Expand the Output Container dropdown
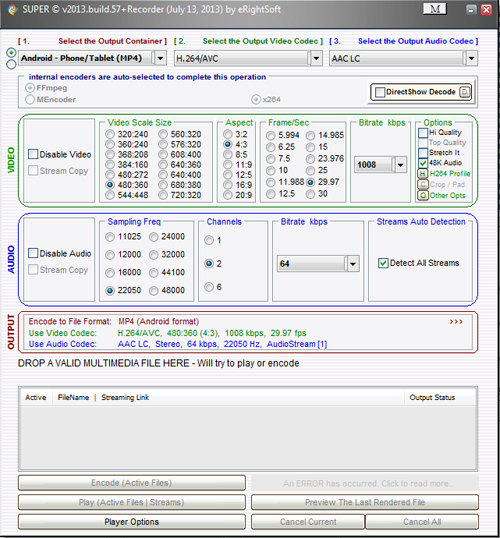Viewport: 500px width, 538px height. (x=160, y=58)
